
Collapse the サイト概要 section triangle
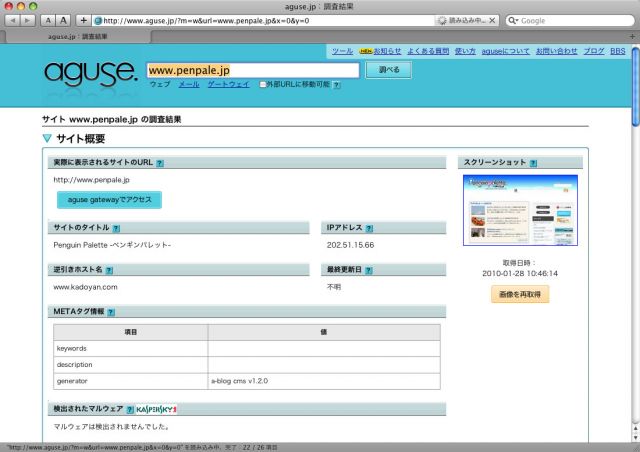[47, 138]
